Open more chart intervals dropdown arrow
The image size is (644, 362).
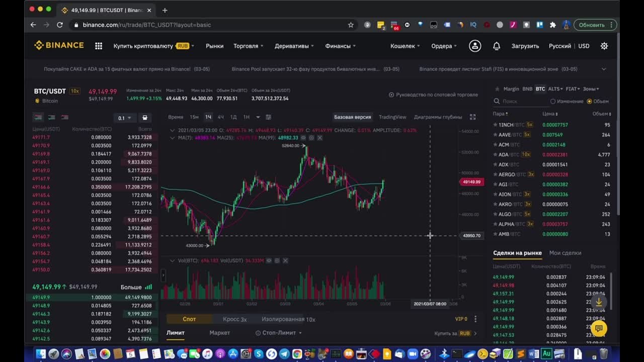click(258, 117)
